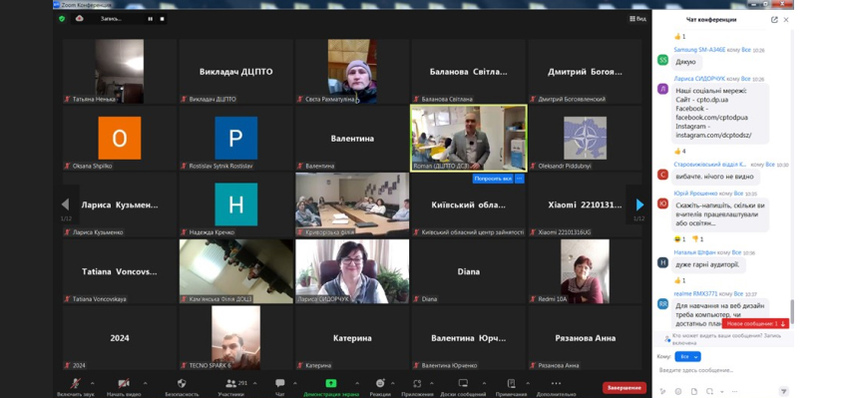The width and height of the screenshot is (847, 398).
Task: Select Кам'янська Філія video tile
Action: [236, 271]
